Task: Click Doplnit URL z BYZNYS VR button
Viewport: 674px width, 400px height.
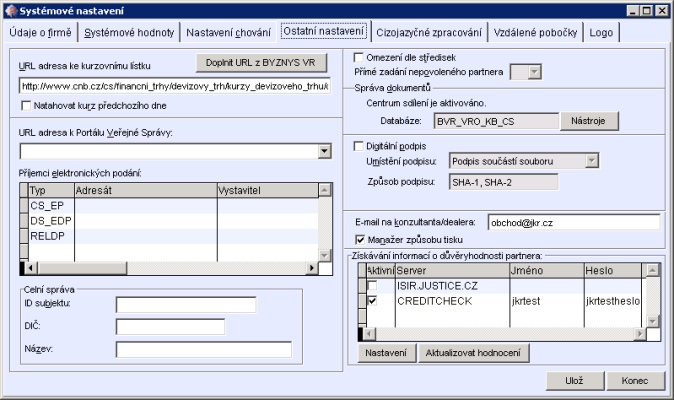Action: point(260,62)
